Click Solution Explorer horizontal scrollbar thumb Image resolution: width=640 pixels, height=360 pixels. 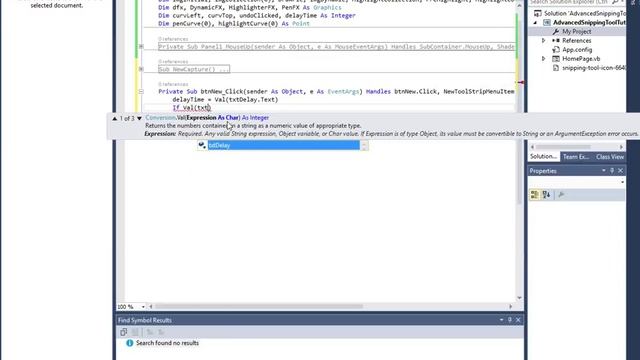[563, 147]
